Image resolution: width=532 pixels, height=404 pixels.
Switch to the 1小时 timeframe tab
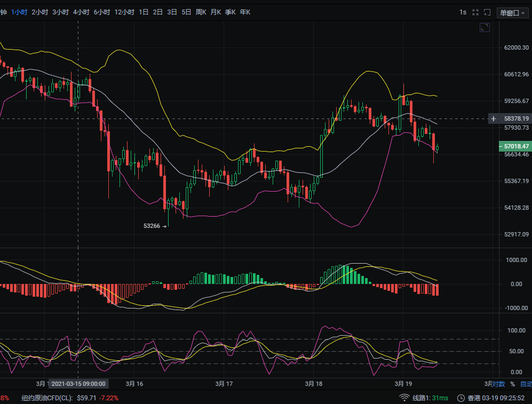(19, 12)
